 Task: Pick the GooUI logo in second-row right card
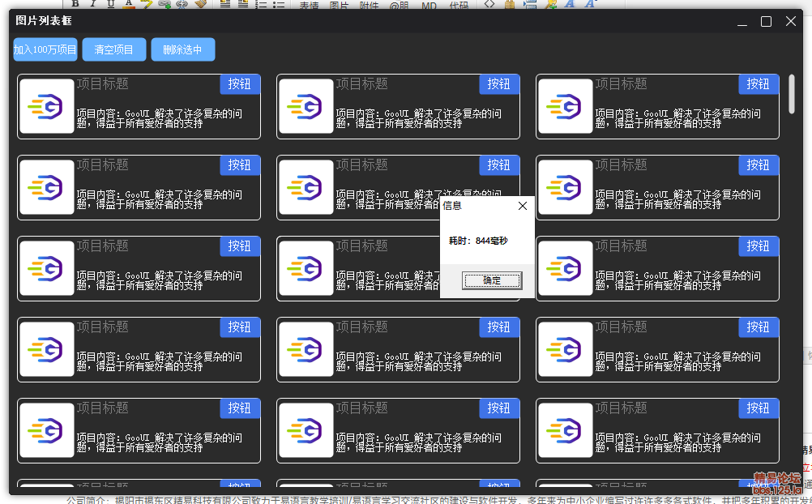[566, 187]
